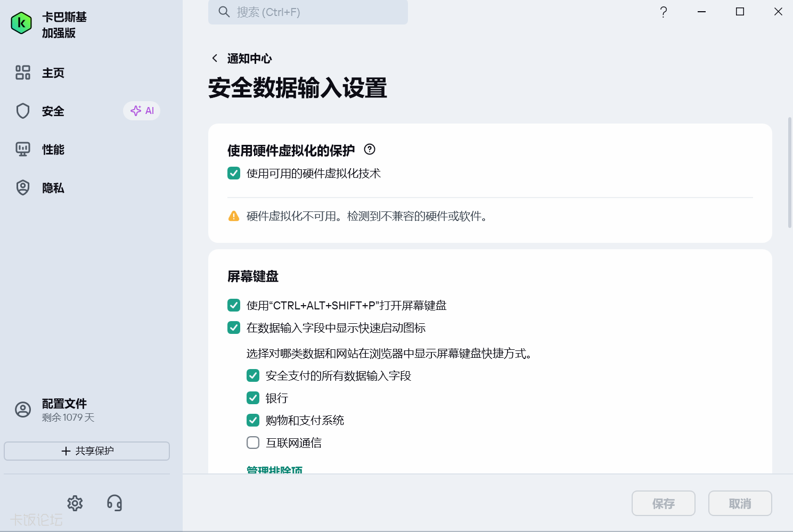Enable the 互联网通信 checkbox
The height and width of the screenshot is (532, 793).
pyautogui.click(x=253, y=443)
